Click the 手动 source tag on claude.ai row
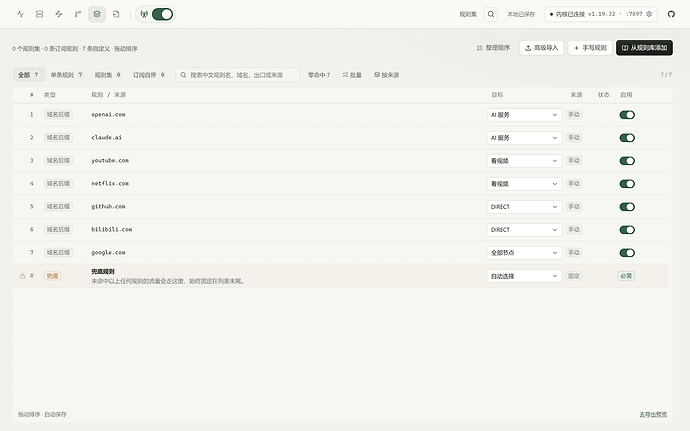The image size is (690, 431). 574,137
